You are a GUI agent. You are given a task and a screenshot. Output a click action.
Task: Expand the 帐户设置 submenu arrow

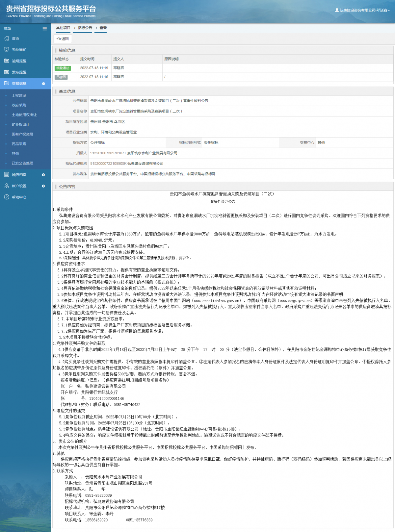pyautogui.click(x=43, y=186)
